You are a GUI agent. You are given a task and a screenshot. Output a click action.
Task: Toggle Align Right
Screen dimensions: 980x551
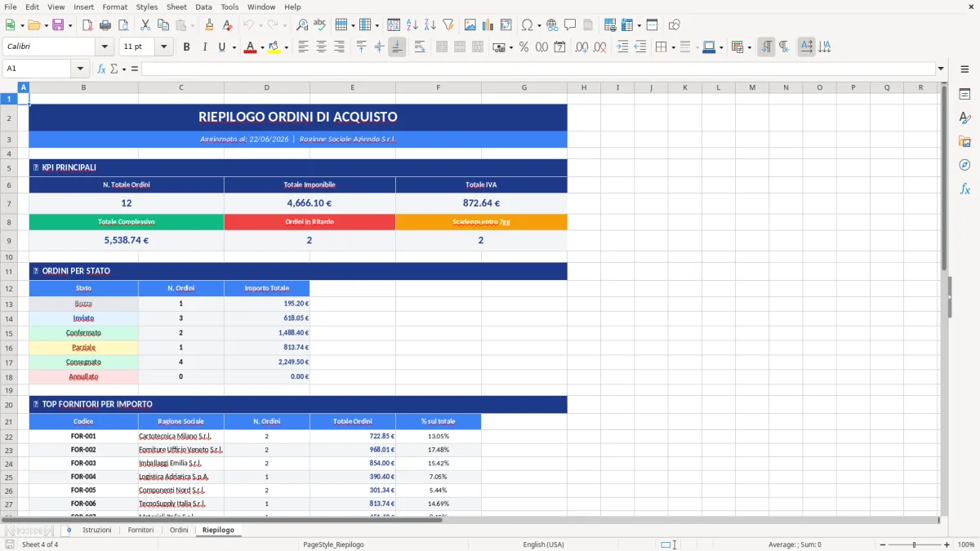tap(340, 47)
